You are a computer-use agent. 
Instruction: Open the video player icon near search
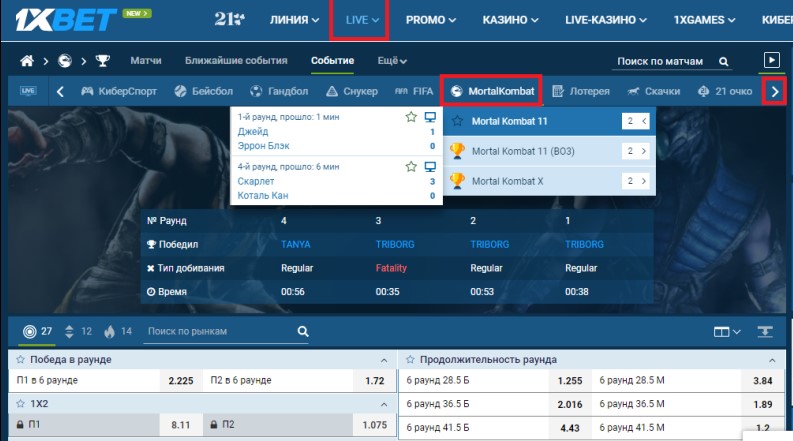(771, 60)
